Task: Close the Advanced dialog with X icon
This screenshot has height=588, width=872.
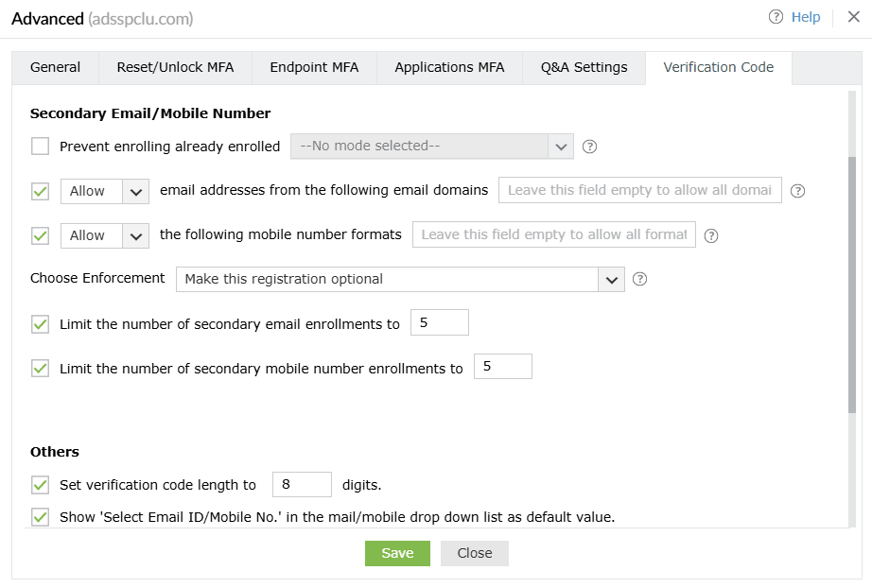Action: tap(853, 17)
